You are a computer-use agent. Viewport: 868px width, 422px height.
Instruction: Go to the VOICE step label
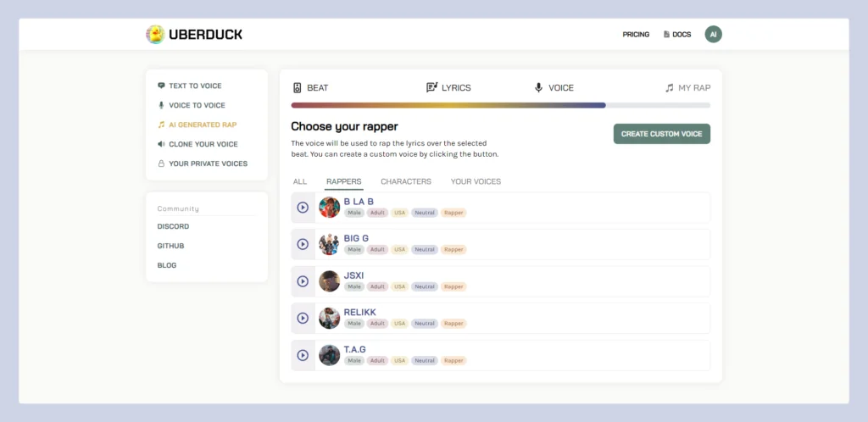click(561, 88)
